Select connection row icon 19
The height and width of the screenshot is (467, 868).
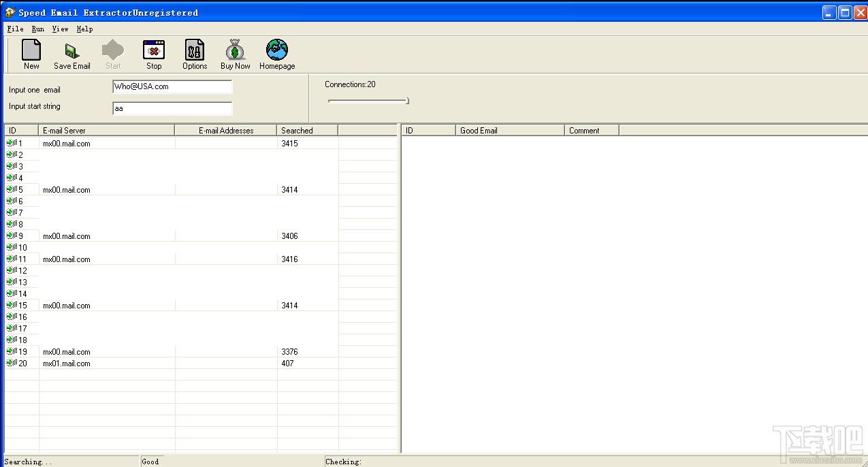pyautogui.click(x=12, y=351)
